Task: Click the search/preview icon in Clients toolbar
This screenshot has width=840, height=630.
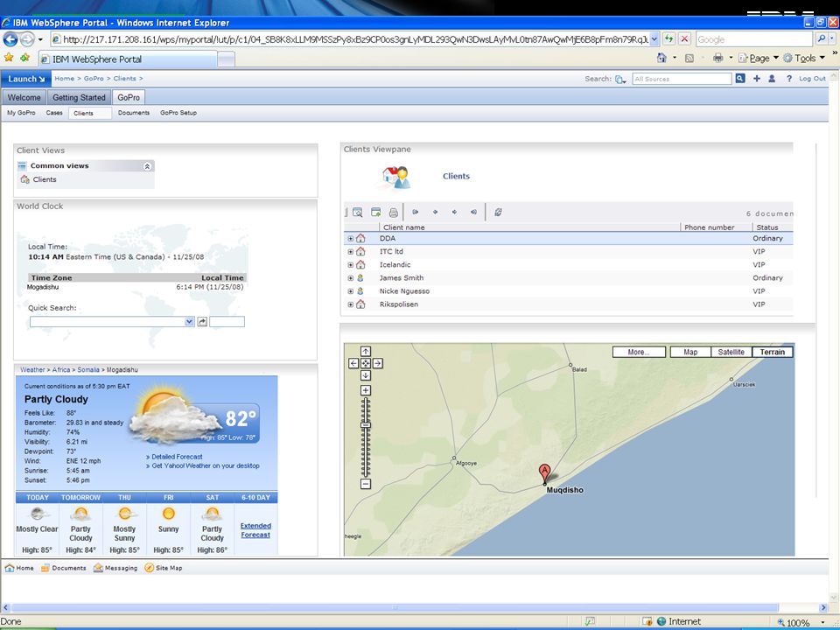Action: pyautogui.click(x=357, y=212)
